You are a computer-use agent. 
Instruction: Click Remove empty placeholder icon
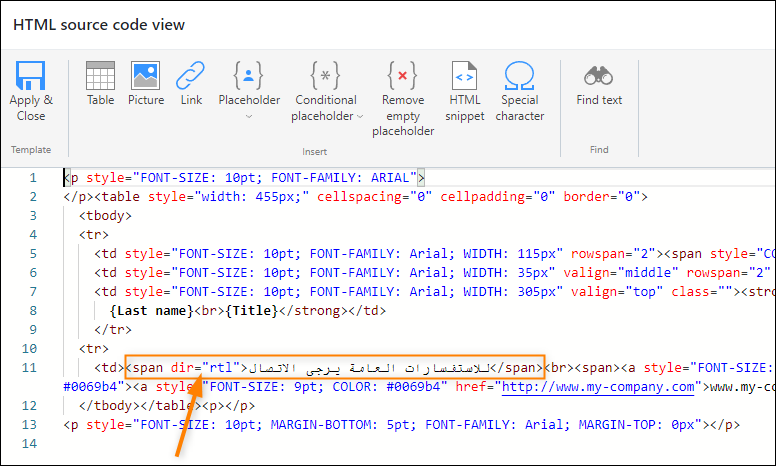[x=402, y=76]
